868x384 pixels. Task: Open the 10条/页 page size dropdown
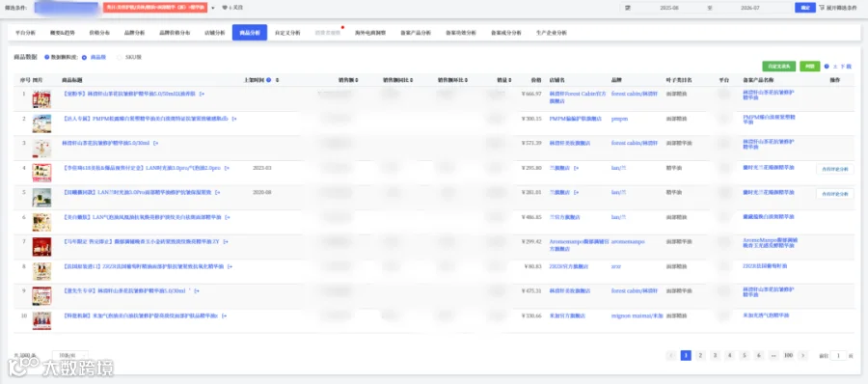tap(70, 355)
